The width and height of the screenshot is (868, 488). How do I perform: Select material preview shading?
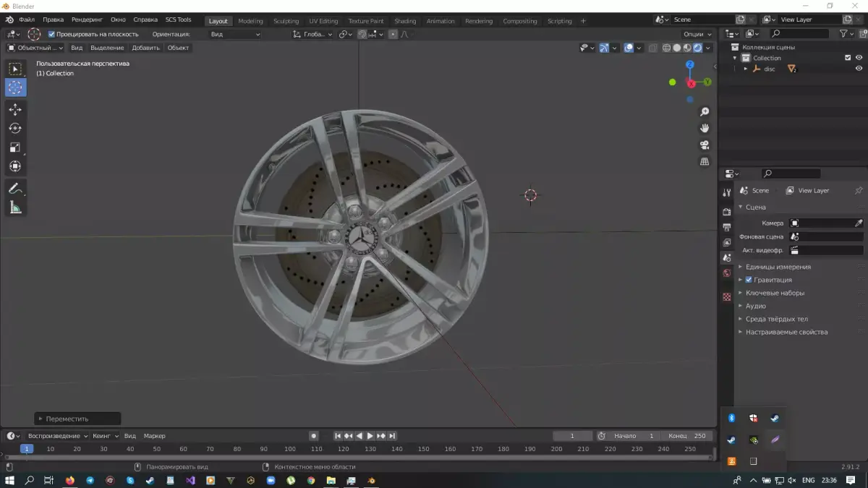(687, 48)
